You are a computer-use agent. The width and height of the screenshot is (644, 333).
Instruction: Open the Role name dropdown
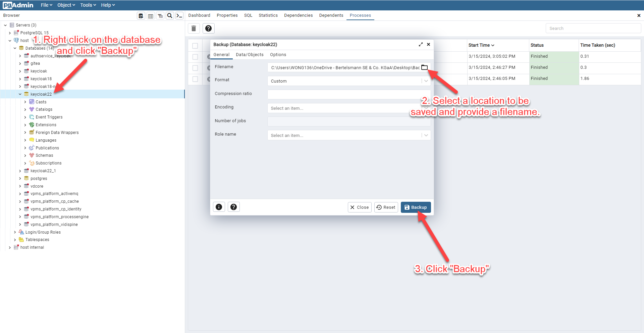point(349,136)
